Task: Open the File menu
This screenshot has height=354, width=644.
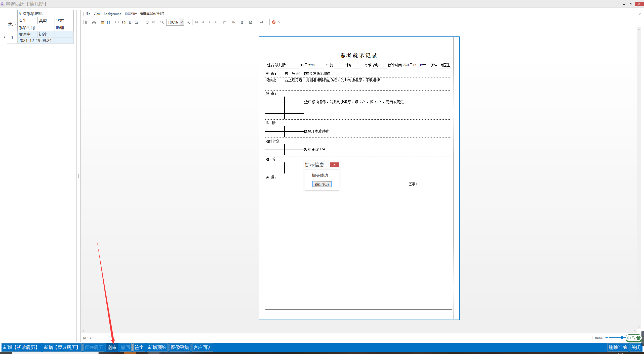Action: (88, 14)
